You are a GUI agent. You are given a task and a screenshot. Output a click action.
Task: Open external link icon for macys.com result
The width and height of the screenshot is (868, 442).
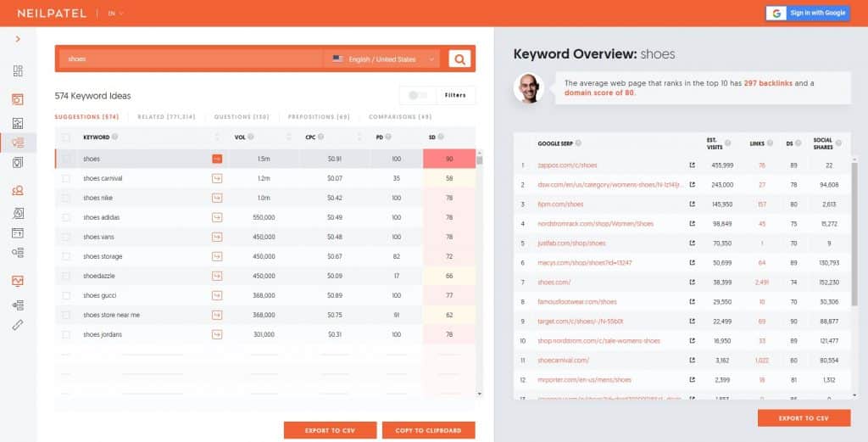pyautogui.click(x=693, y=263)
